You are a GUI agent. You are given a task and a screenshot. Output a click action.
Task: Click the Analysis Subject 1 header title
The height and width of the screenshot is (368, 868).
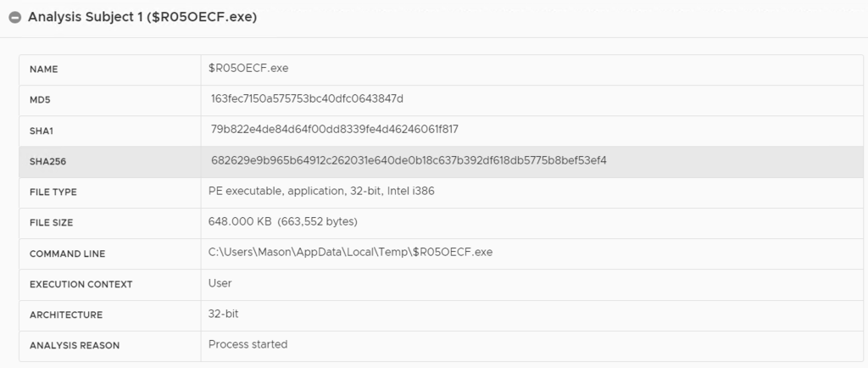[x=142, y=17]
